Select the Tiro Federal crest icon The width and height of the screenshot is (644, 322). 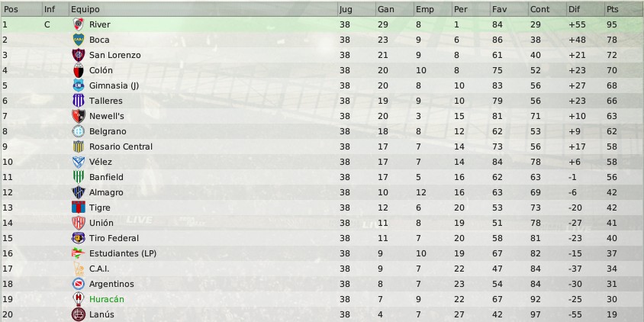pos(78,238)
